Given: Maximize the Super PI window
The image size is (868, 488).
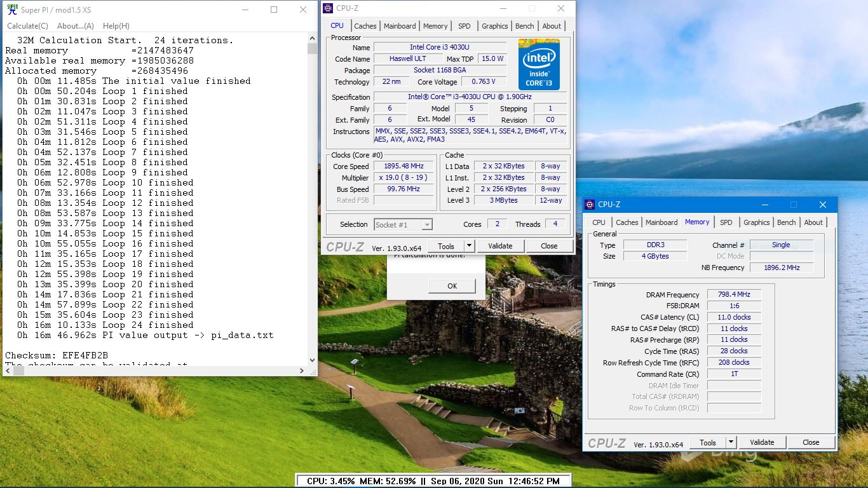Looking at the screenshot, I should [274, 10].
